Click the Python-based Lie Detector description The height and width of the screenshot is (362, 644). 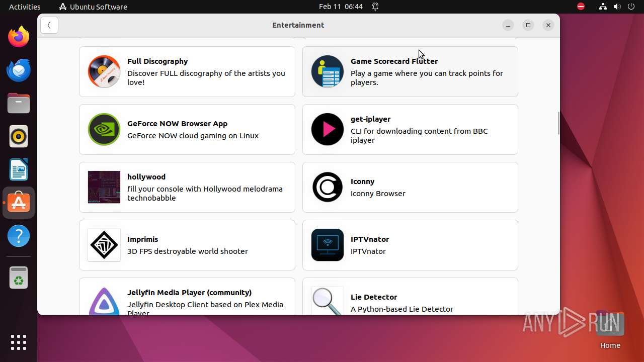click(402, 309)
